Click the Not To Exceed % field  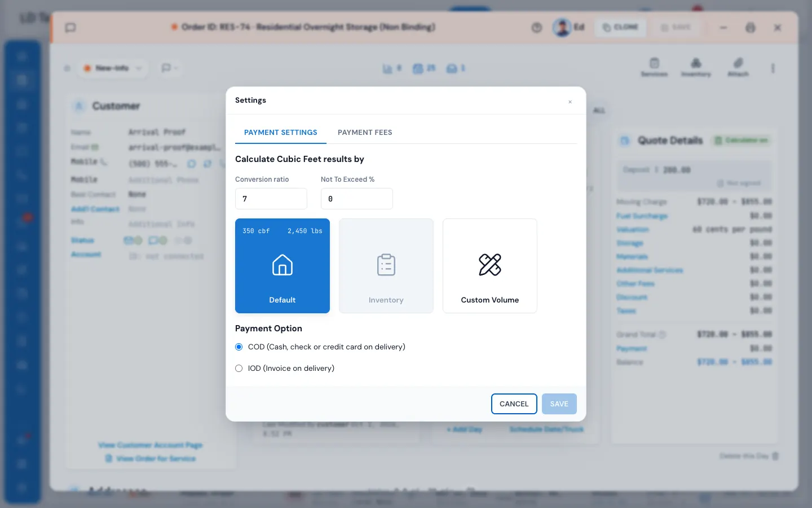(357, 199)
